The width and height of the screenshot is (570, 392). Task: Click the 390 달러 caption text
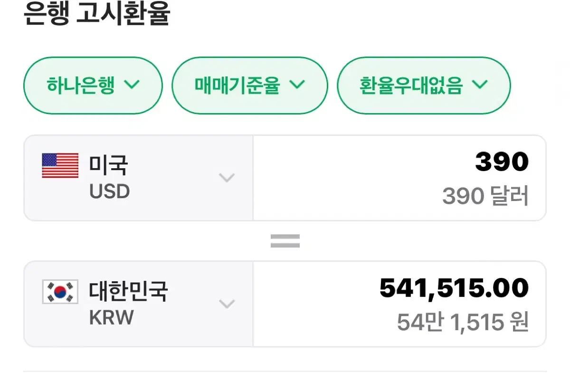coord(485,196)
